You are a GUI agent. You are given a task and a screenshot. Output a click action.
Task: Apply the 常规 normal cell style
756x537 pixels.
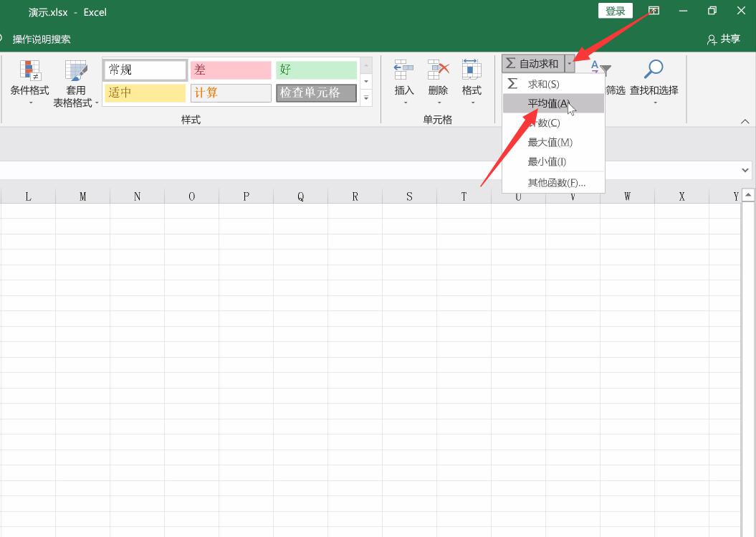tap(145, 70)
